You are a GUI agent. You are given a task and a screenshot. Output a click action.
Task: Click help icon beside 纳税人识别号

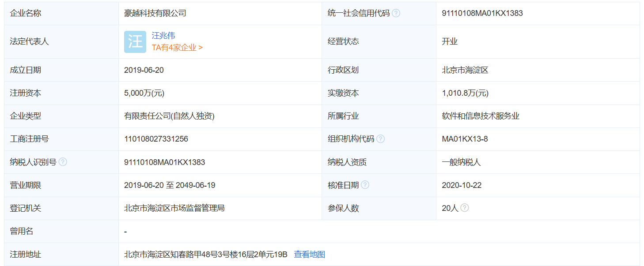[63, 162]
